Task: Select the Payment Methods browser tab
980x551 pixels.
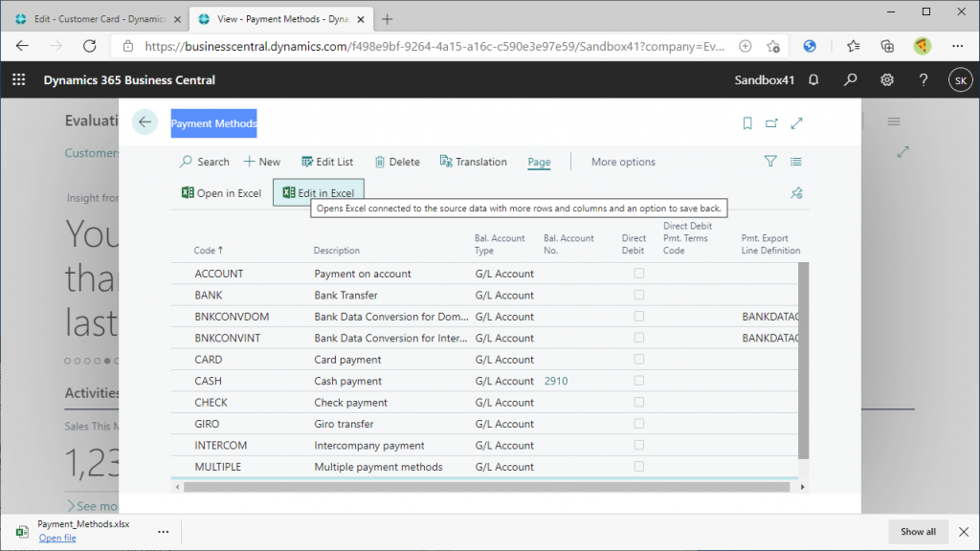Action: point(281,19)
